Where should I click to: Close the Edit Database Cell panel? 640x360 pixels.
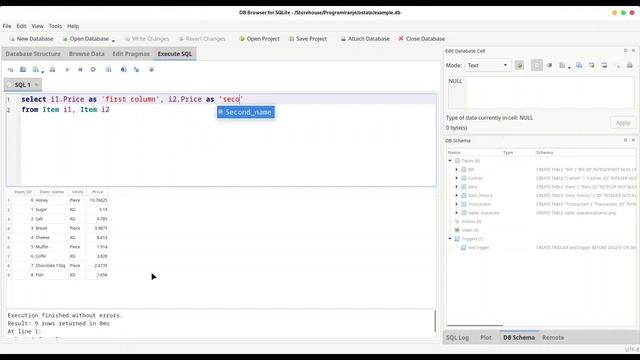pyautogui.click(x=633, y=51)
